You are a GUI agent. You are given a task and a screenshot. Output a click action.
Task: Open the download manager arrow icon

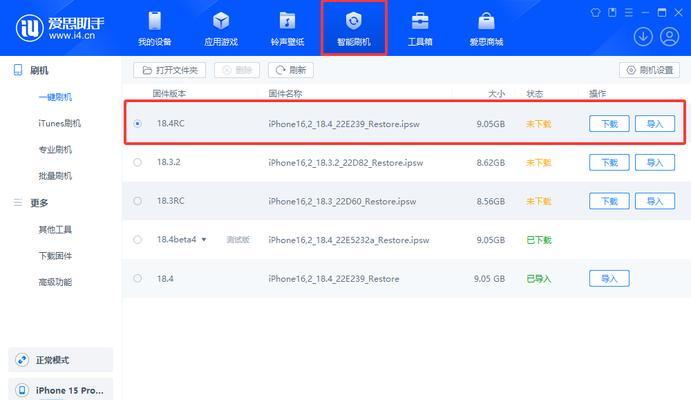click(643, 37)
